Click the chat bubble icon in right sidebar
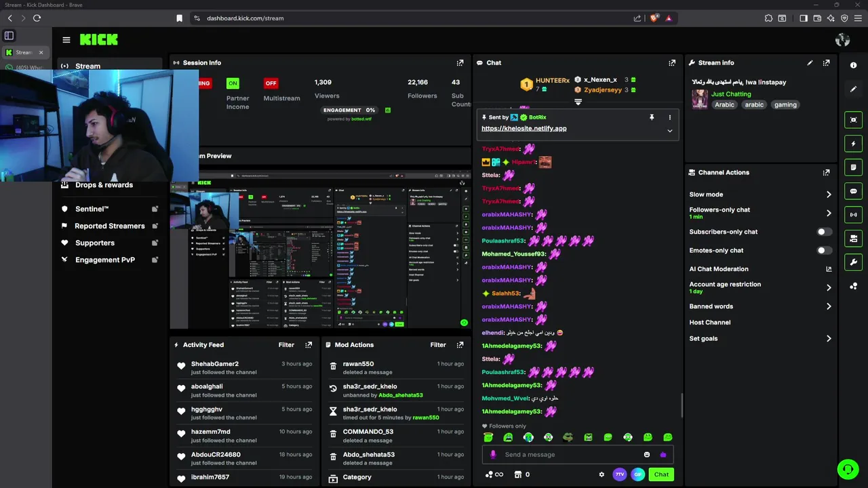Screen dimensions: 868x488 pyautogui.click(x=853, y=191)
